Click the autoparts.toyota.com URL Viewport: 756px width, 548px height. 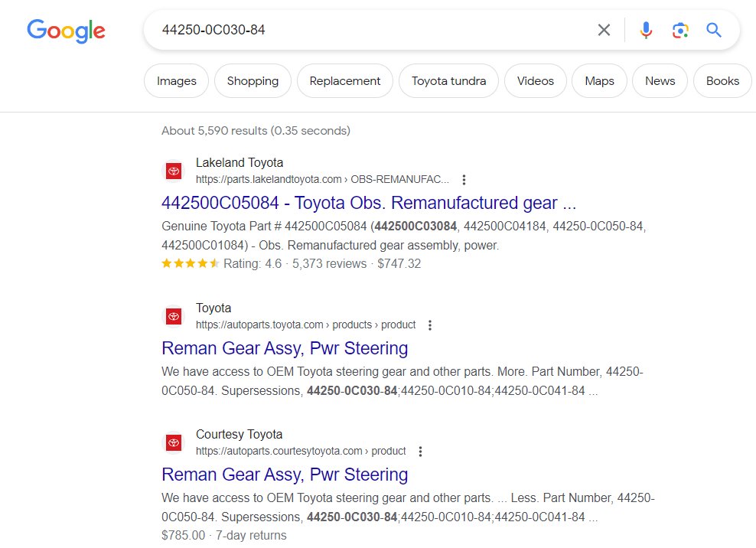(305, 325)
